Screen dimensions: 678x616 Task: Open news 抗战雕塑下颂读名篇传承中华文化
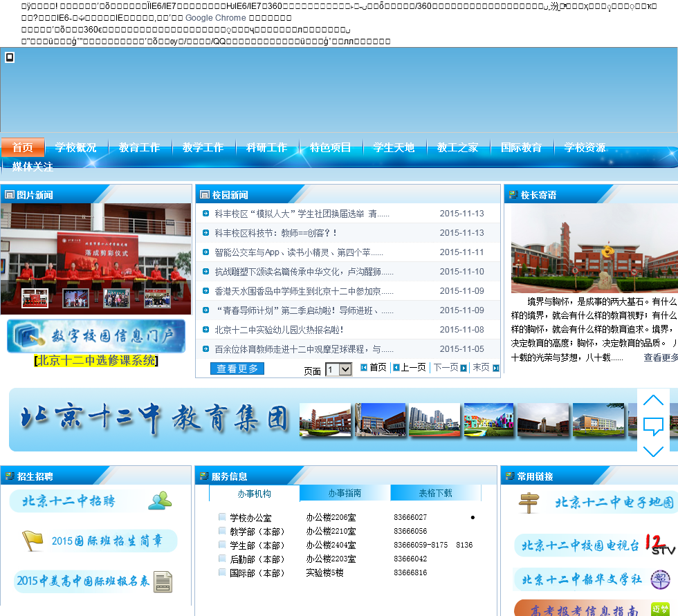click(304, 272)
